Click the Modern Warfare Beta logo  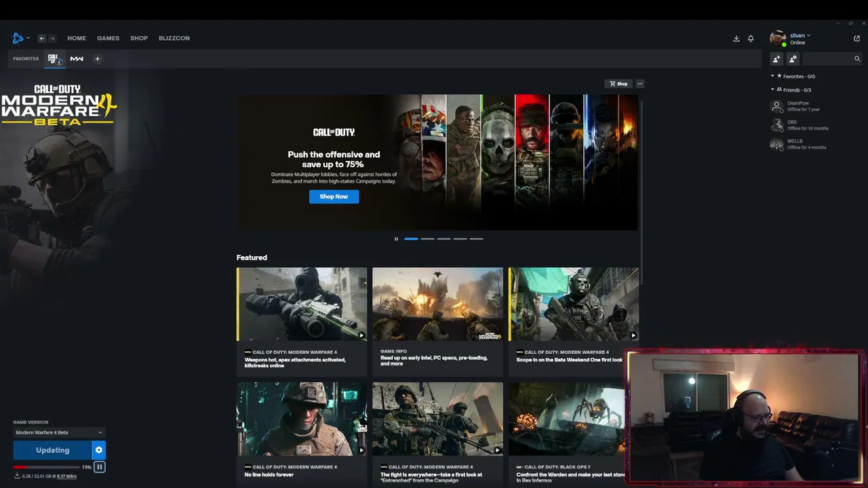(58, 105)
